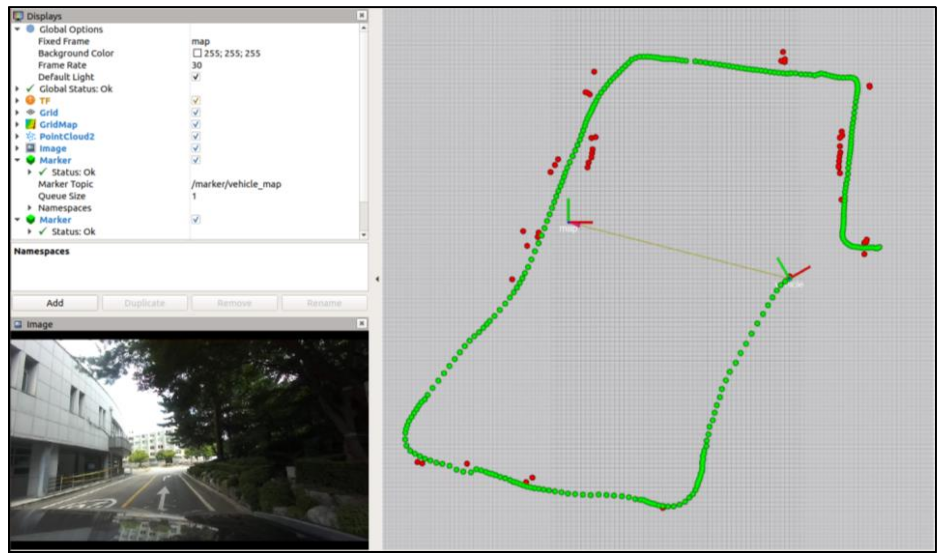Toggle the PointCloud2 visibility checkbox
The image size is (945, 560).
tap(196, 136)
